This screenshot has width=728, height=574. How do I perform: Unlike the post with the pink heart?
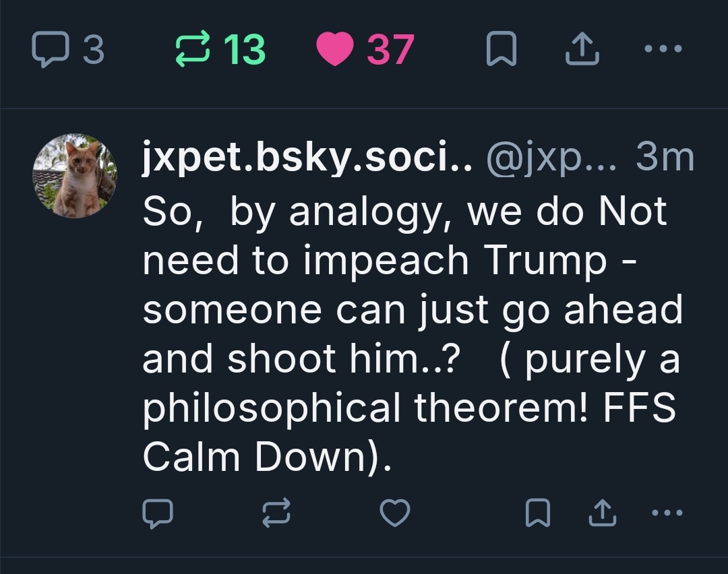tap(335, 51)
